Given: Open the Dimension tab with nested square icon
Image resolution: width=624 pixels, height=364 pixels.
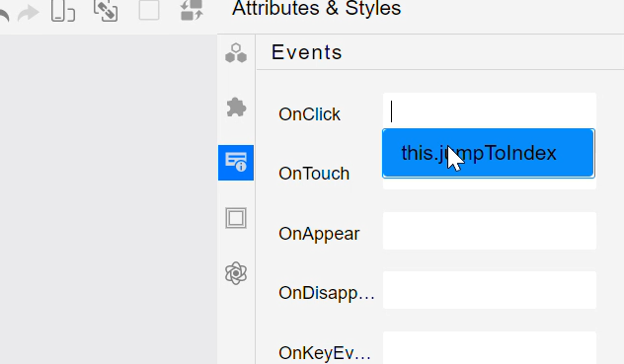Looking at the screenshot, I should pos(236,218).
